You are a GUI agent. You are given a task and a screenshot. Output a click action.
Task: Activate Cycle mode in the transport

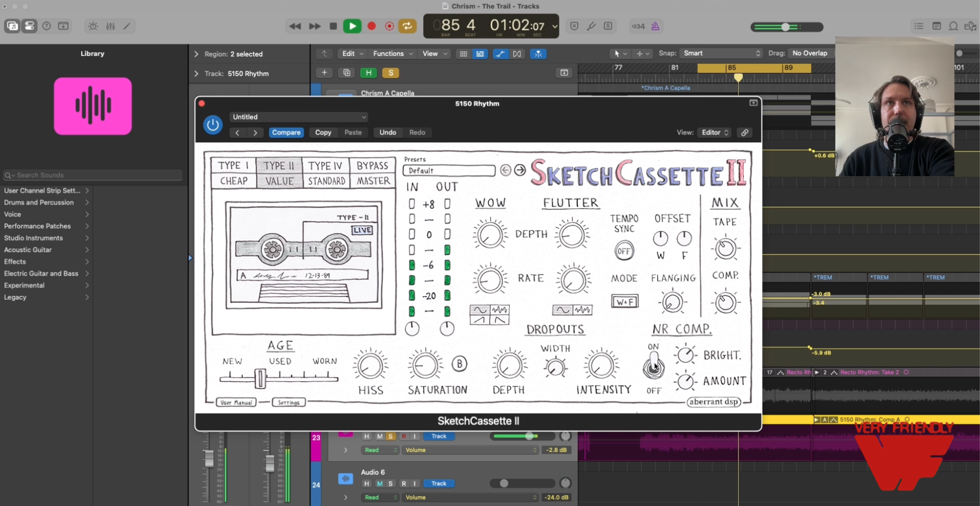click(408, 26)
